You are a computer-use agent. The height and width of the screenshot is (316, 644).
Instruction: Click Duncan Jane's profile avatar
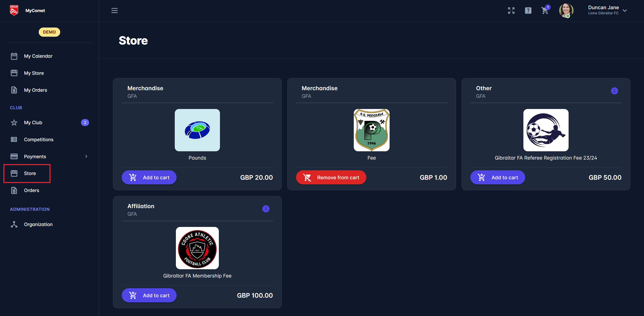[566, 11]
